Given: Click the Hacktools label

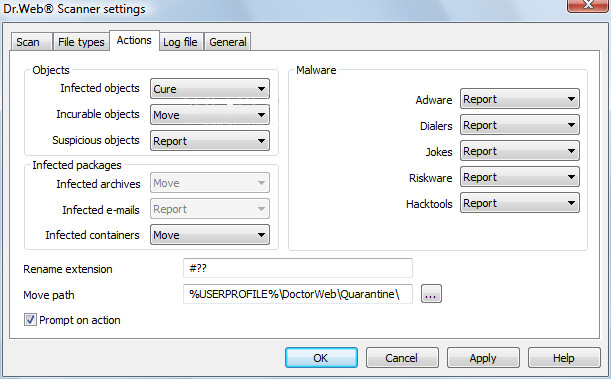Looking at the screenshot, I should click(429, 204).
